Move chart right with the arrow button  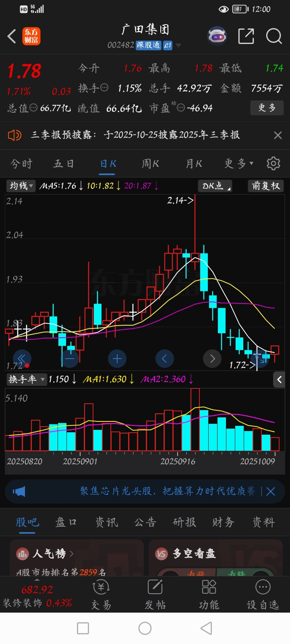point(212,359)
